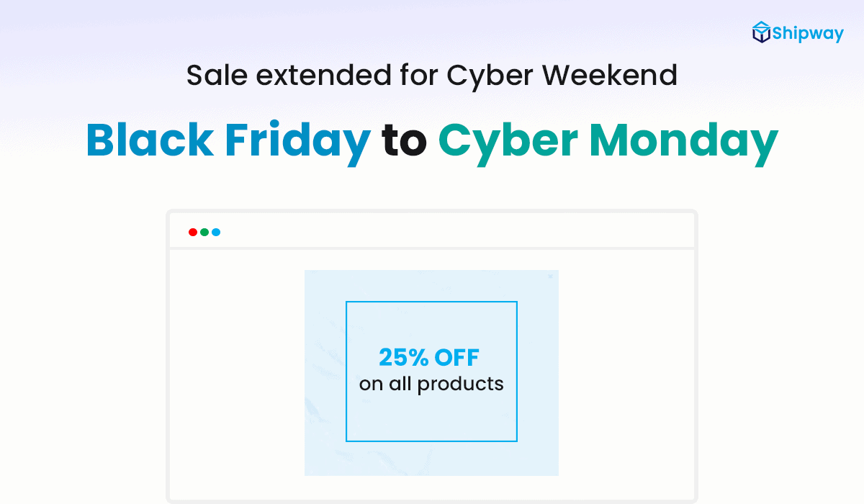Click "Sale extended for Cyber Weekend" subtitle
864x504 pixels.
[x=432, y=75]
